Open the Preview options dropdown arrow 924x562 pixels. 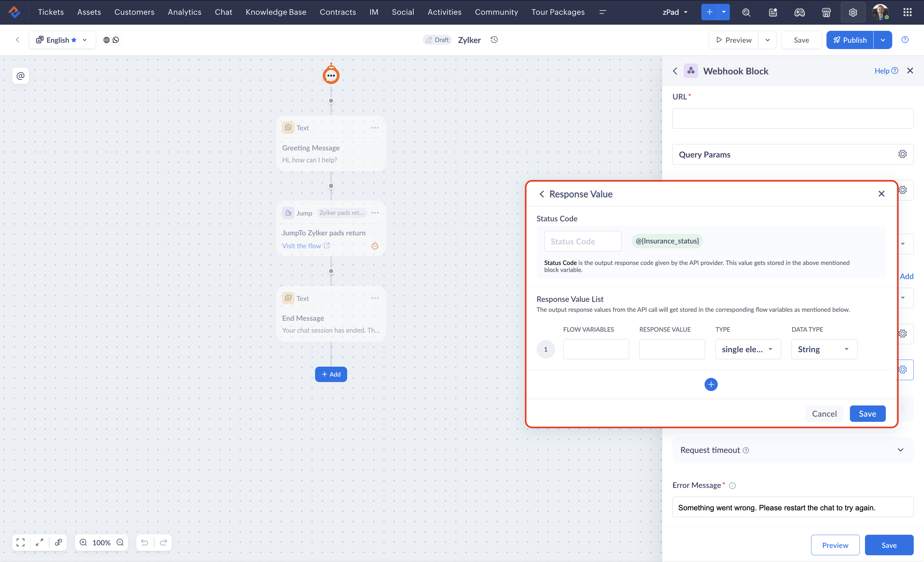[x=768, y=40]
